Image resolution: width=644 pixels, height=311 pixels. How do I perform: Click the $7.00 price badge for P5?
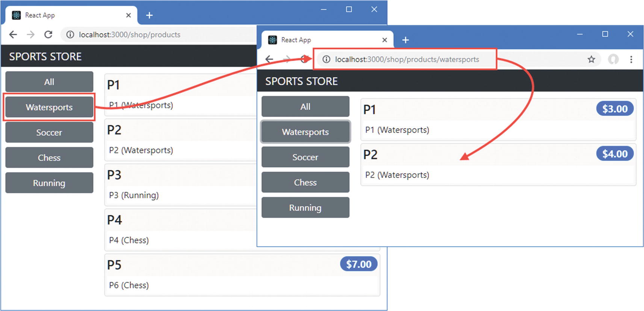point(358,264)
